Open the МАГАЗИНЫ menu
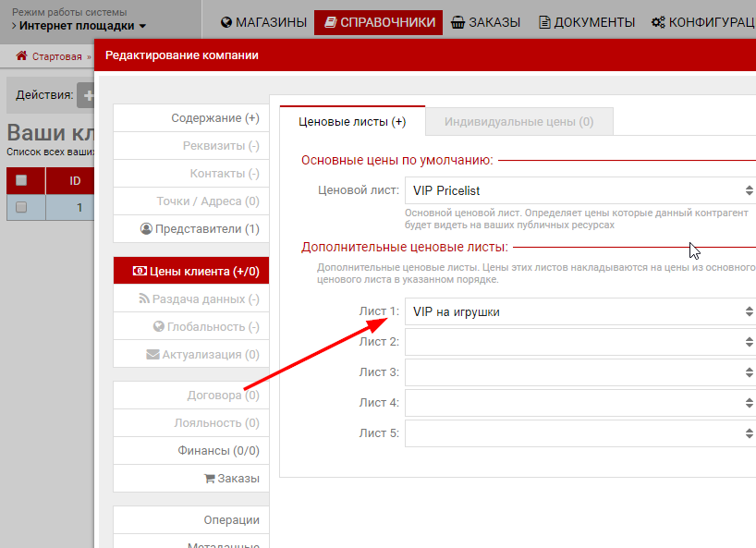 pyautogui.click(x=262, y=22)
